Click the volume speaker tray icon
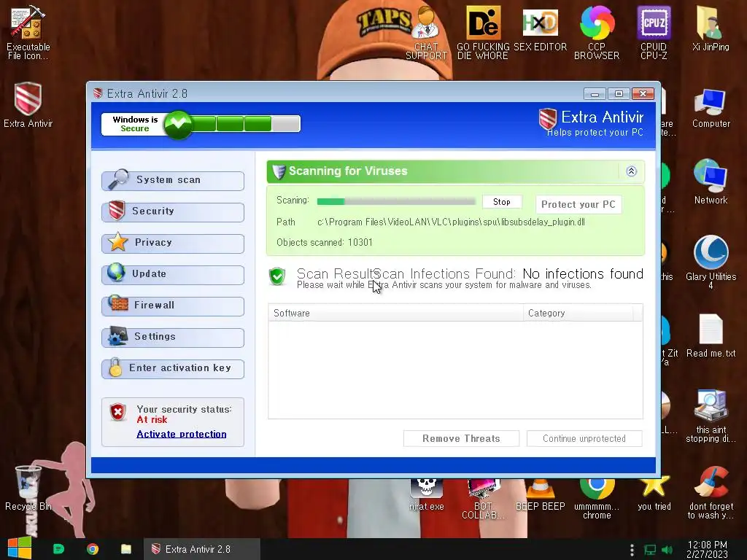The height and width of the screenshot is (560, 747). point(667,550)
